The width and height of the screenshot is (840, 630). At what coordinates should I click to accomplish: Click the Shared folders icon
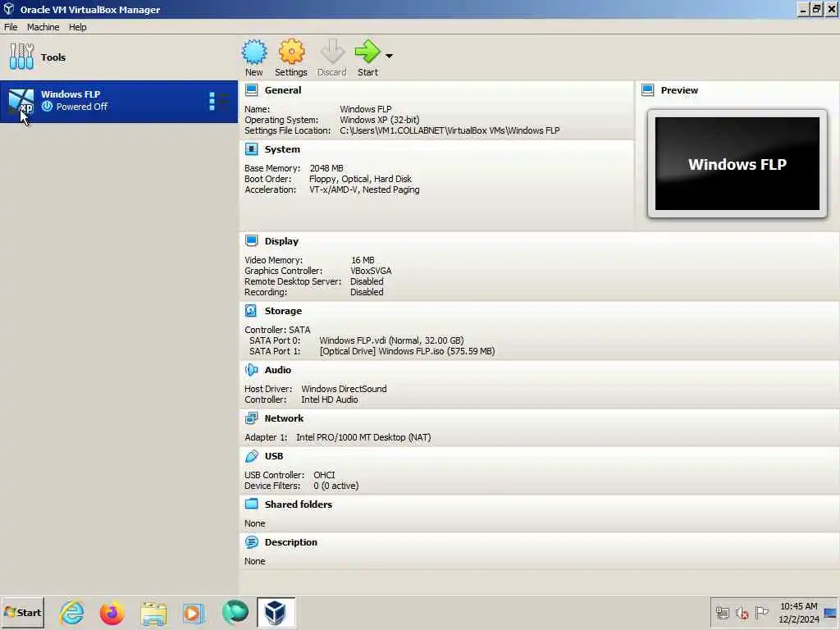pyautogui.click(x=251, y=504)
